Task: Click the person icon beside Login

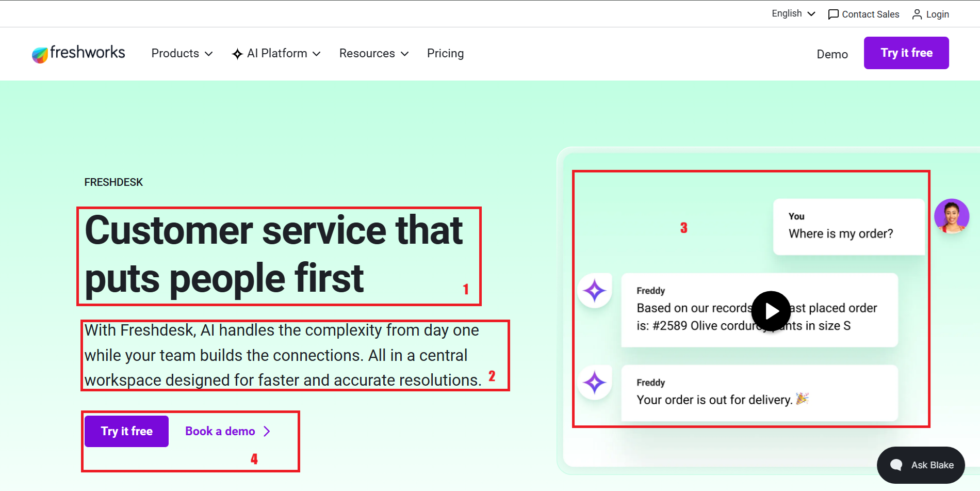Action: pyautogui.click(x=917, y=14)
